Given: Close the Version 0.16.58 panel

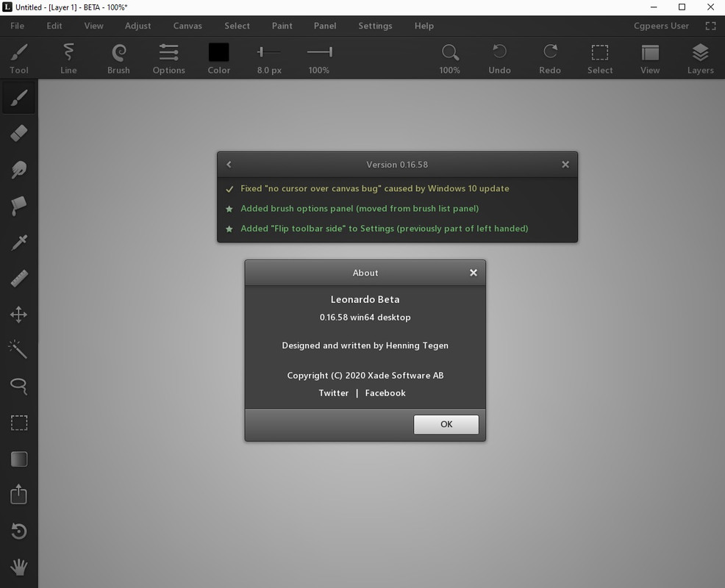Looking at the screenshot, I should click(x=565, y=165).
